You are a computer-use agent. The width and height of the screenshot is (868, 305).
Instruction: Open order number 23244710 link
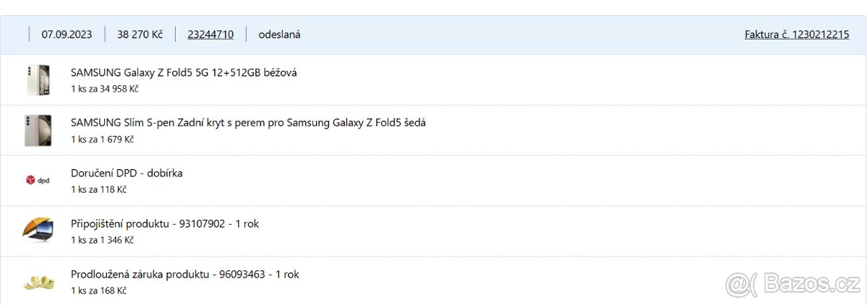click(210, 34)
